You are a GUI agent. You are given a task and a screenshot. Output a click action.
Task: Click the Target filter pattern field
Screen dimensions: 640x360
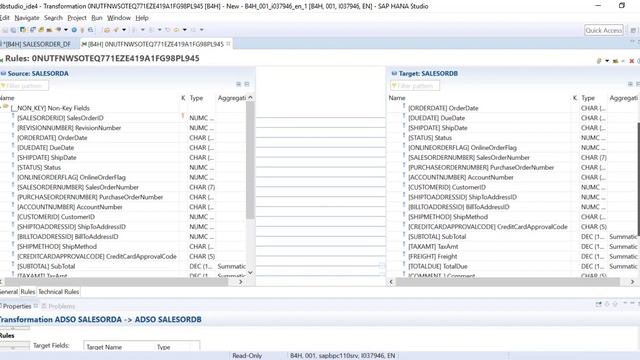click(415, 86)
